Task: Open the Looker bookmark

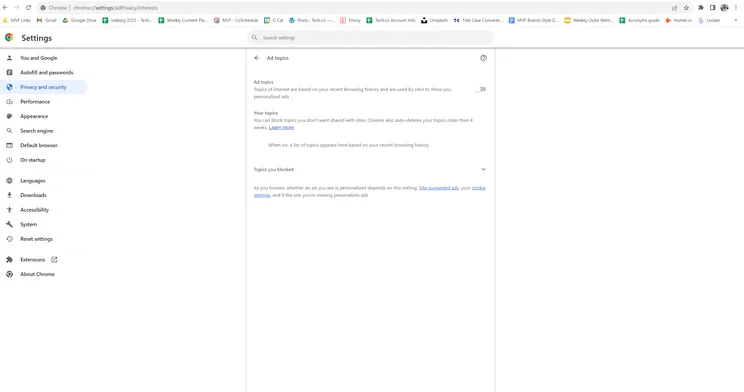Action: (x=709, y=20)
